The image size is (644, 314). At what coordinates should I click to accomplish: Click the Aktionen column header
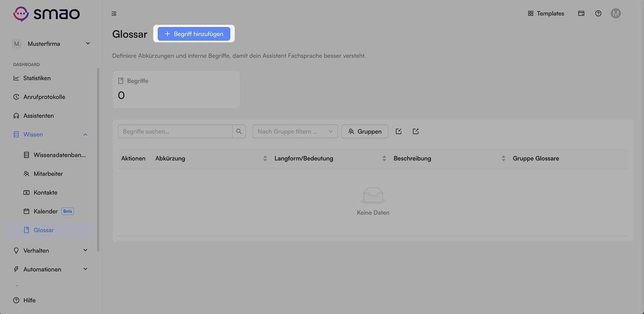click(133, 158)
